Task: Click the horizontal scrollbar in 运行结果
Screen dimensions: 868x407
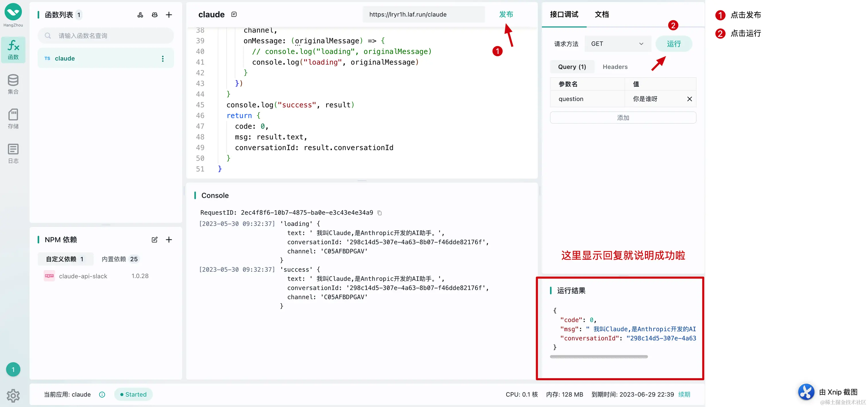Action: 598,356
